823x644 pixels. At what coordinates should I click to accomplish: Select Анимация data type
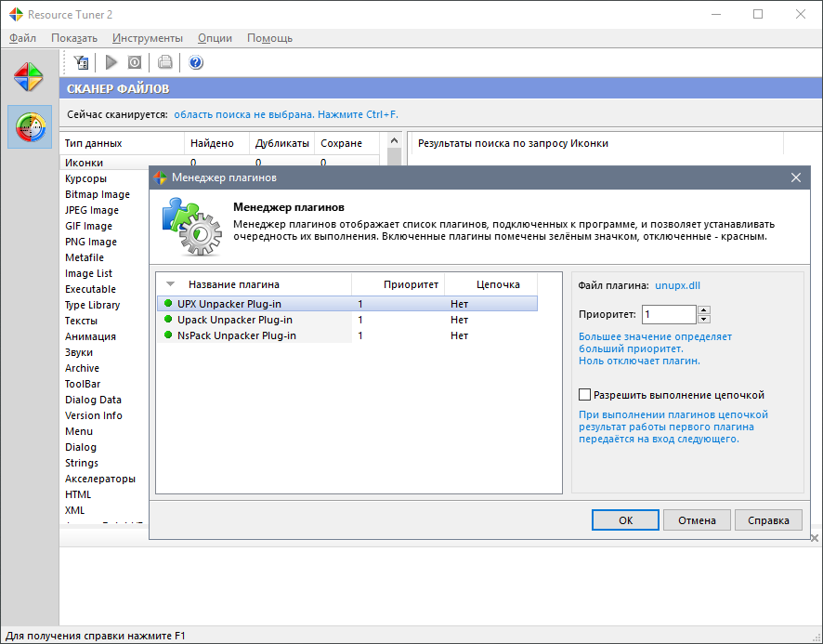click(x=90, y=335)
